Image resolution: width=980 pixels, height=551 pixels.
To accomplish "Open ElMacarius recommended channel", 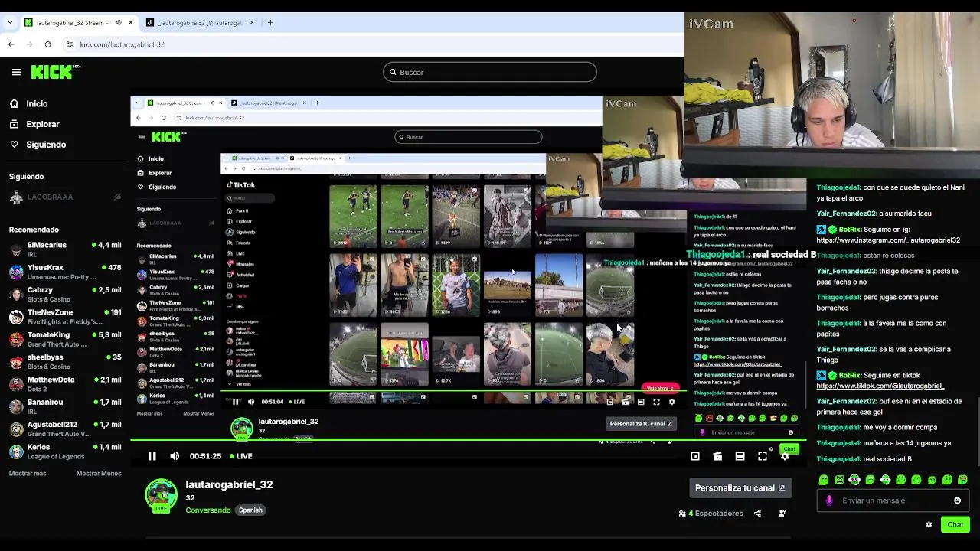I will pyautogui.click(x=65, y=249).
